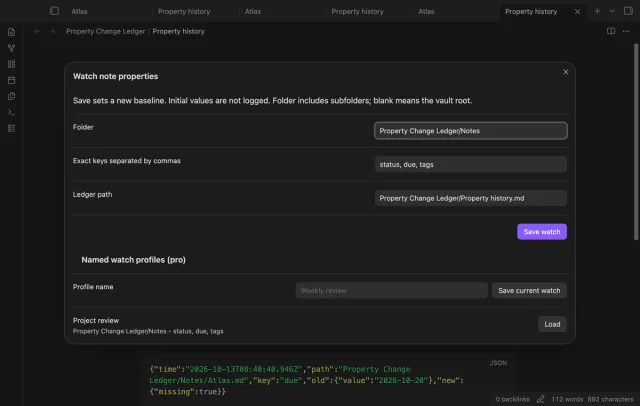
Task: Close the active Property history tab
Action: pos(577,11)
